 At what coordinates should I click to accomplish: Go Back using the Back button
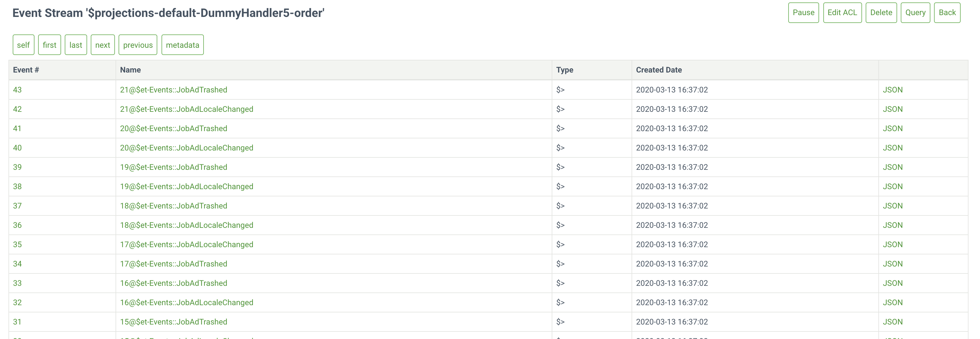point(947,13)
